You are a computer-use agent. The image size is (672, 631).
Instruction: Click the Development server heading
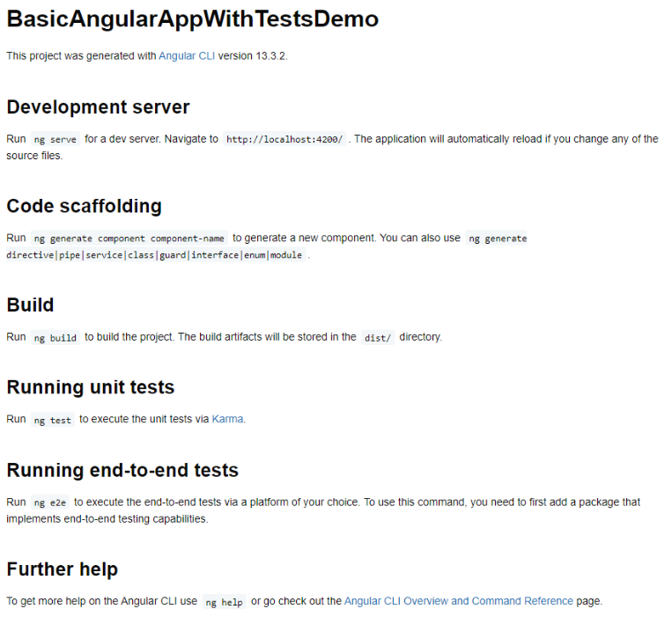pyautogui.click(x=98, y=107)
